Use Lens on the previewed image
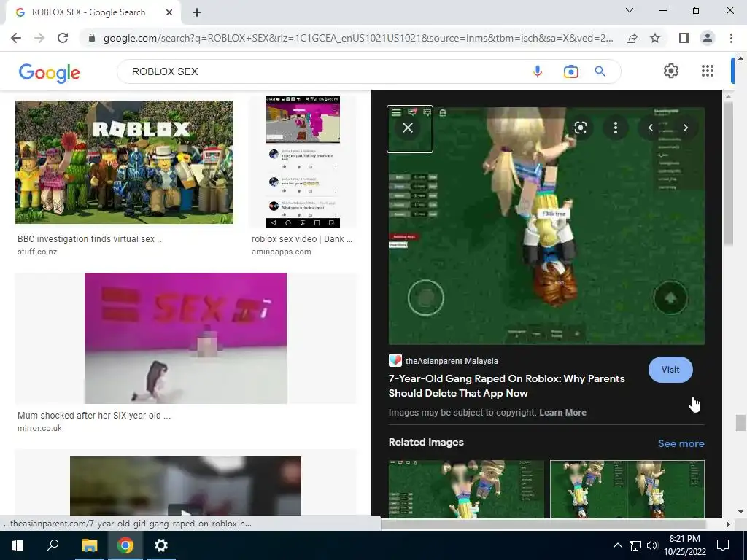 [x=580, y=128]
